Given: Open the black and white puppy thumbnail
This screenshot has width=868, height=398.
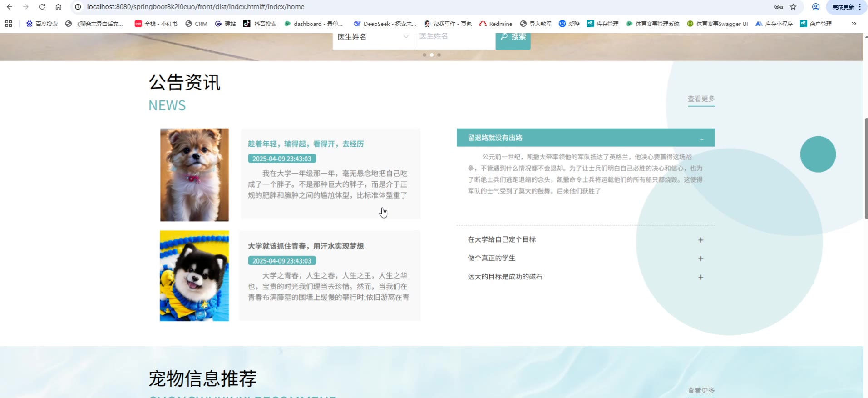Looking at the screenshot, I should click(194, 276).
